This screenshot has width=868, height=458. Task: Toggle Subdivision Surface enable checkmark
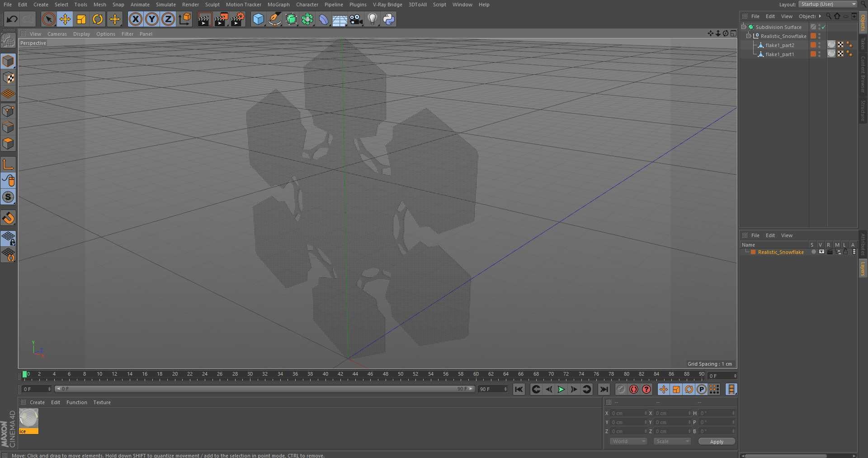[x=824, y=27]
